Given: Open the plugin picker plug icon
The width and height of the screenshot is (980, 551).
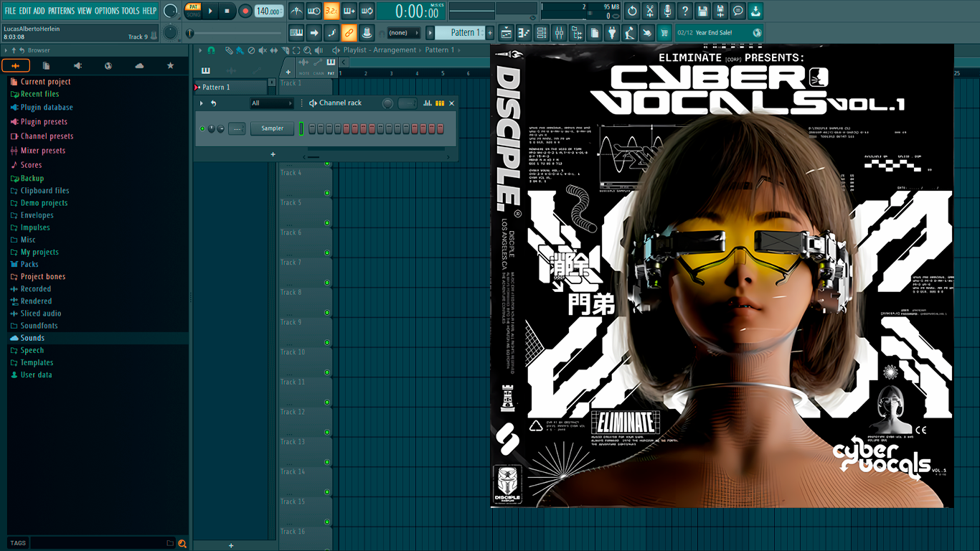Looking at the screenshot, I should pyautogui.click(x=612, y=32).
